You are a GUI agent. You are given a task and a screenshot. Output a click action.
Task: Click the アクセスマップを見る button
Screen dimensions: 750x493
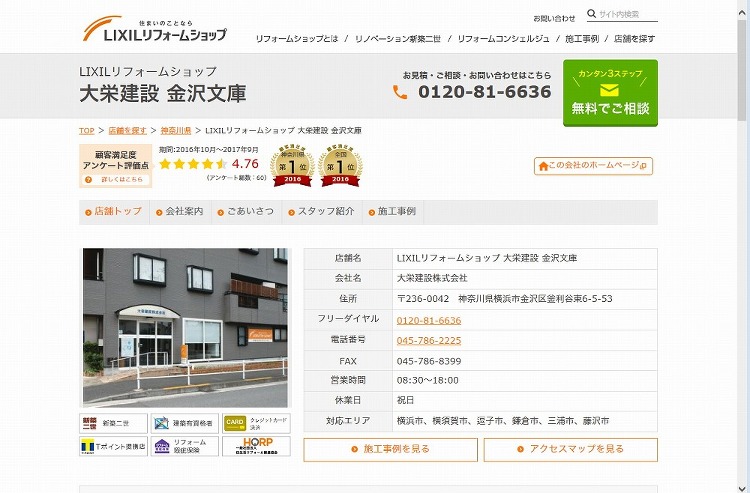(571, 449)
